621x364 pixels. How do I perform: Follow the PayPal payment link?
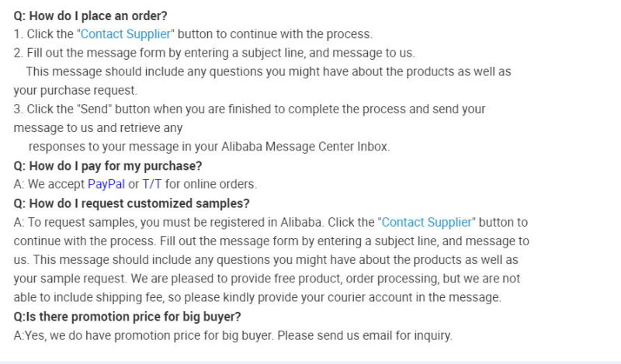click(x=106, y=184)
